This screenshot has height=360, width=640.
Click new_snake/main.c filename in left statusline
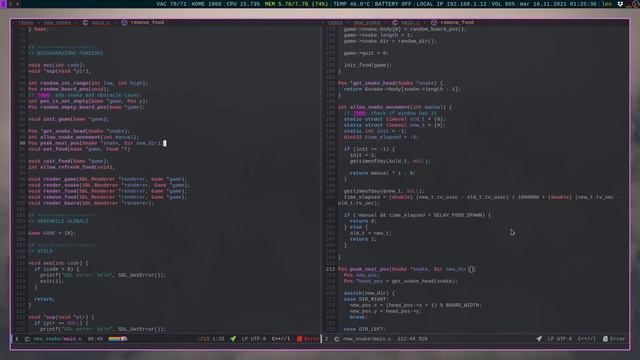58,339
